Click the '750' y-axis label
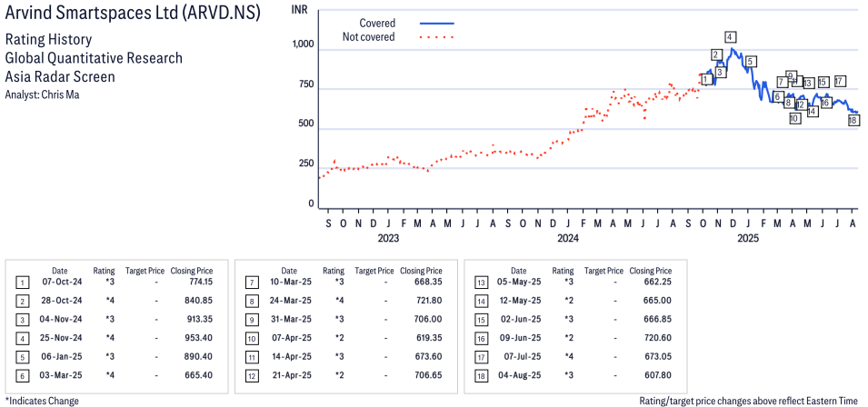The height and width of the screenshot is (407, 868). coord(306,84)
